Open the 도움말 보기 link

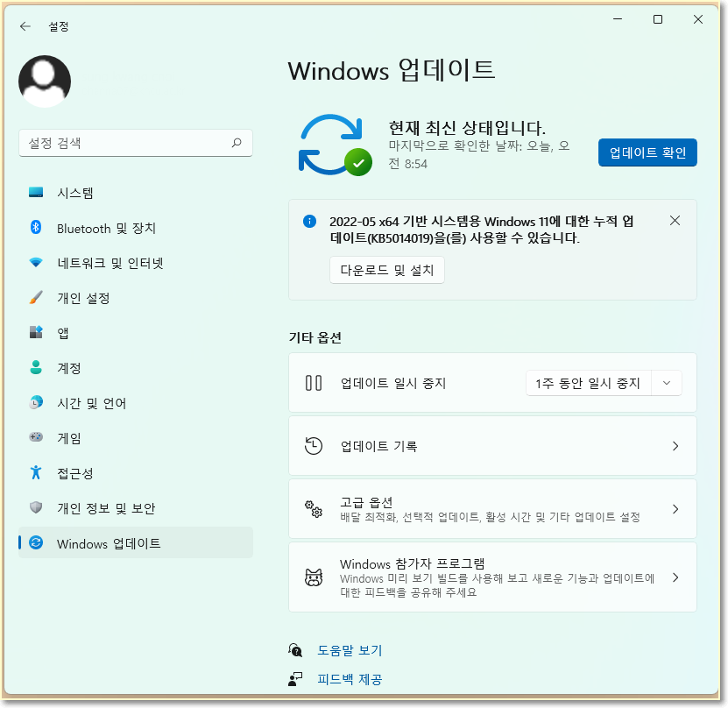350,650
